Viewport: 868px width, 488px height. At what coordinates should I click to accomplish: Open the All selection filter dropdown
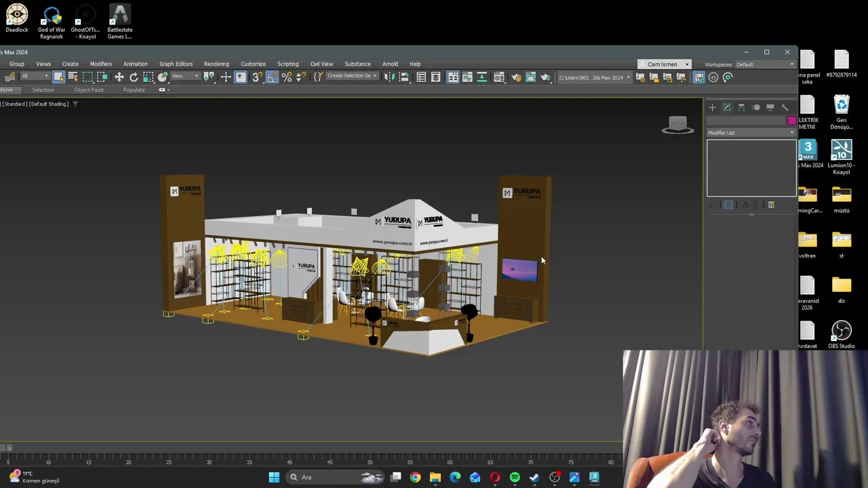[35, 77]
